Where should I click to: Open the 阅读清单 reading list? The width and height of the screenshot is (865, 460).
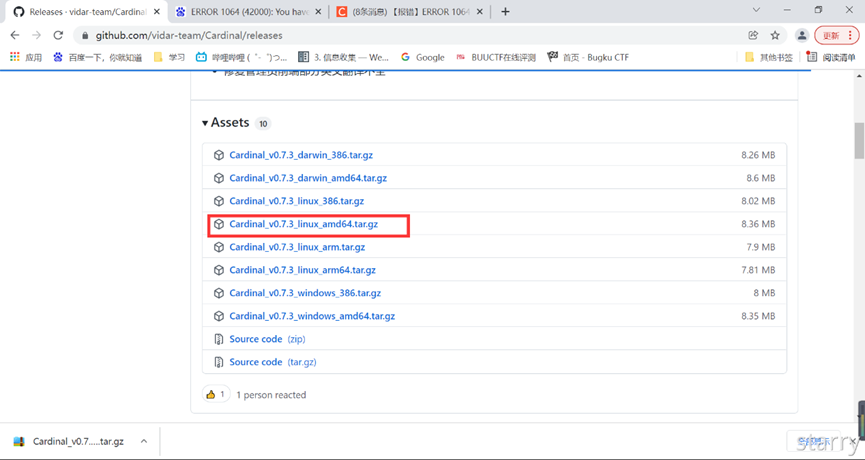pyautogui.click(x=830, y=57)
